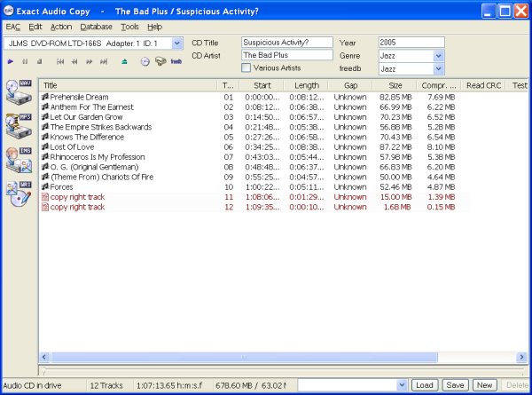Click music note icon beside Forces
Screen dimensions: 532x395
pos(45,186)
